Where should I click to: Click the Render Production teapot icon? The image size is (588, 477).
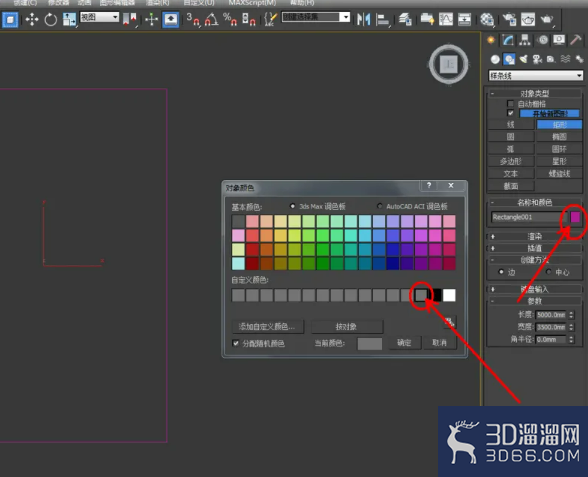547,19
